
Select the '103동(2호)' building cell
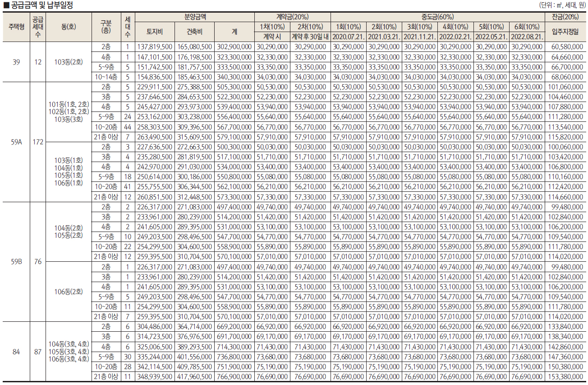click(x=68, y=62)
